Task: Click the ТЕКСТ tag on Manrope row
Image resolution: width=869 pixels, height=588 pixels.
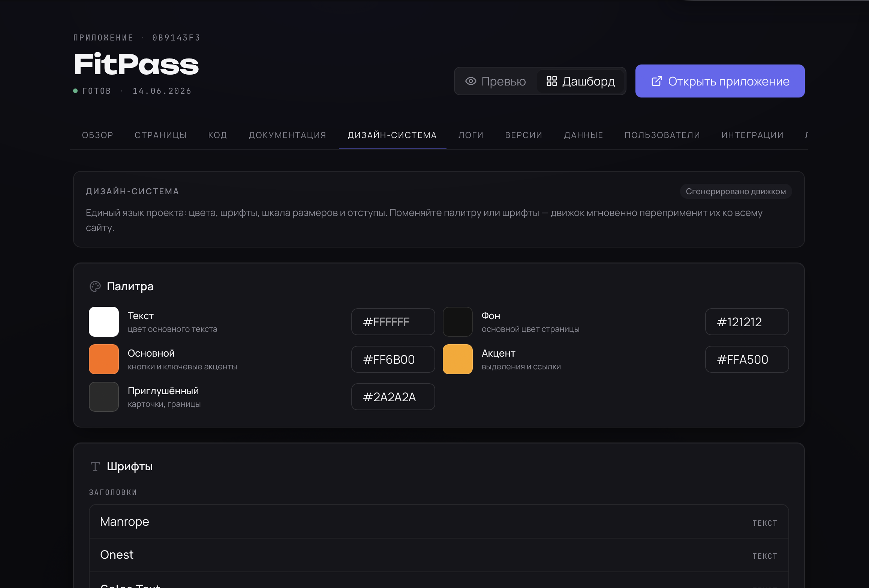Action: [765, 523]
